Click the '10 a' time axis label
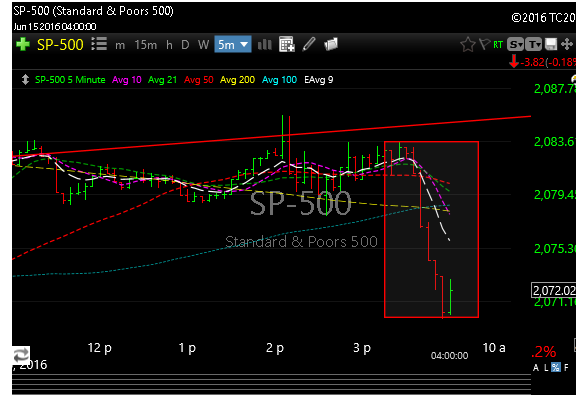Viewport: 576px width, 395px height. [494, 348]
